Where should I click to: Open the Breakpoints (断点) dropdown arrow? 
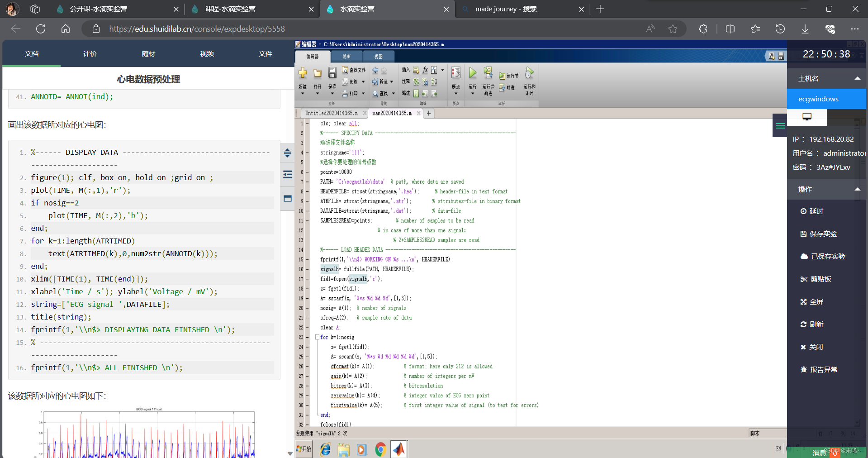[x=456, y=94]
